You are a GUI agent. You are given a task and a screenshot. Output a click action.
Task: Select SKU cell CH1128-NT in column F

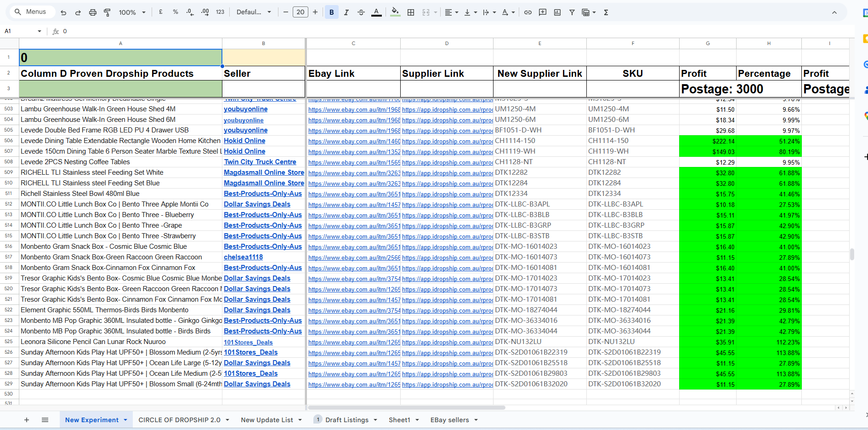(633, 162)
